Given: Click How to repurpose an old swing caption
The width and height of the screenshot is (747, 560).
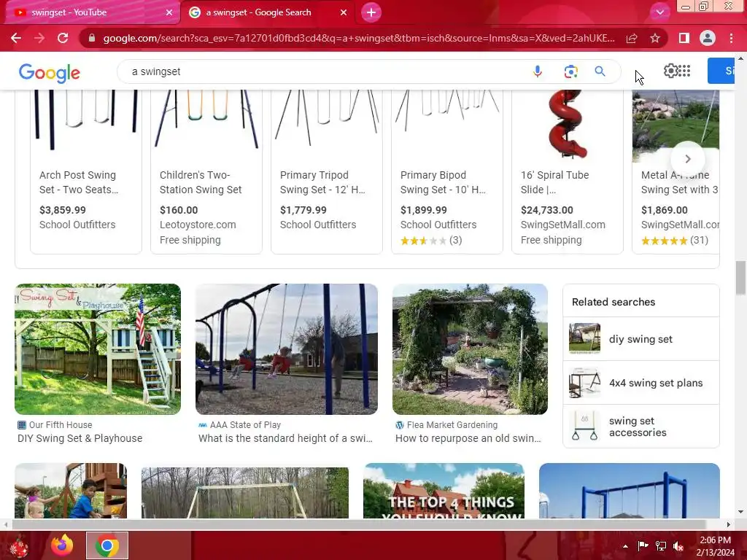Looking at the screenshot, I should [x=468, y=438].
